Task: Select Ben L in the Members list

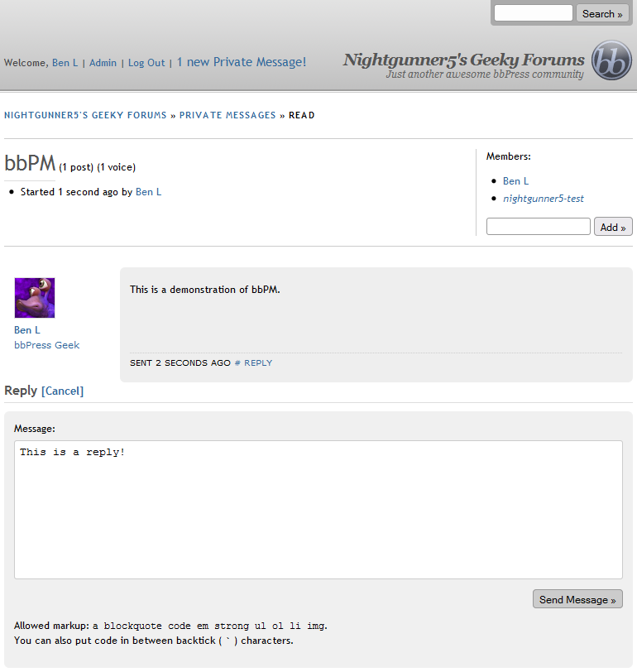Action: point(515,180)
